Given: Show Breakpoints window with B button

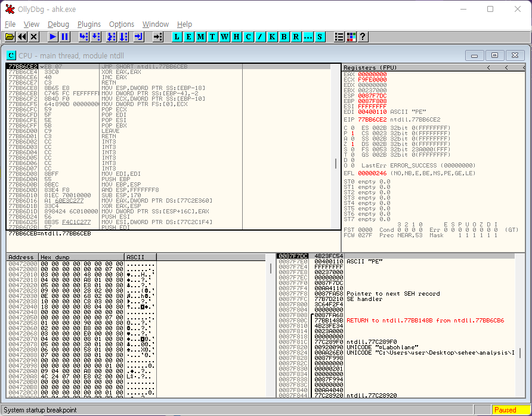Looking at the screenshot, I should pos(284,36).
